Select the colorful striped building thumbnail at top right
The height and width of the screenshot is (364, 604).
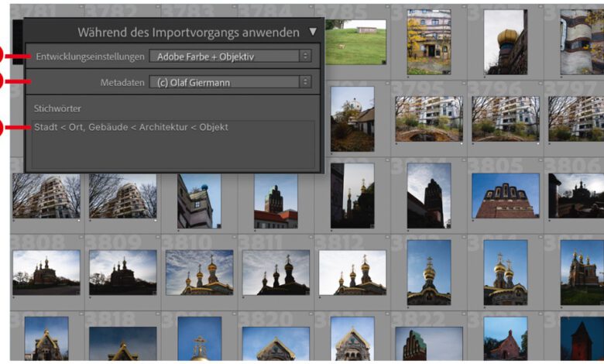pos(581,42)
